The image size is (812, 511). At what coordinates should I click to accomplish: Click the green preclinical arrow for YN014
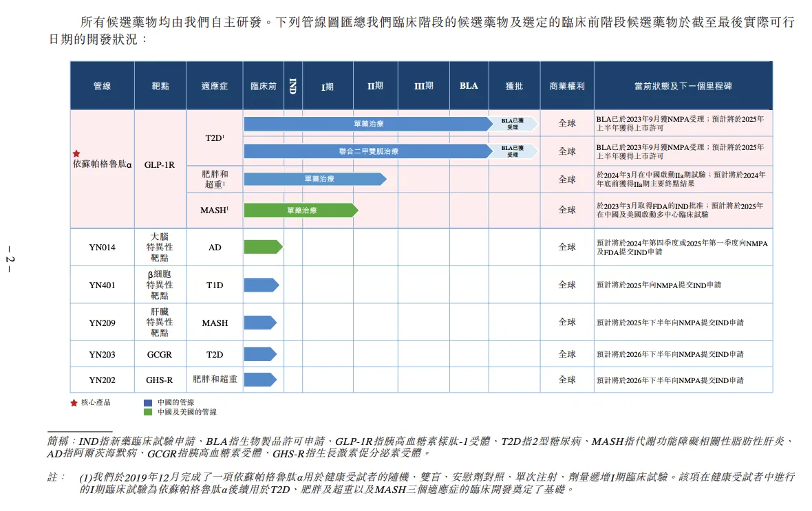coord(263,247)
